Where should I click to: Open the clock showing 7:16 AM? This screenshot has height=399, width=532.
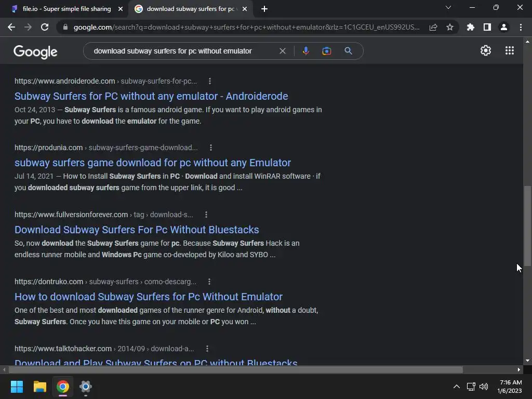tap(510, 387)
